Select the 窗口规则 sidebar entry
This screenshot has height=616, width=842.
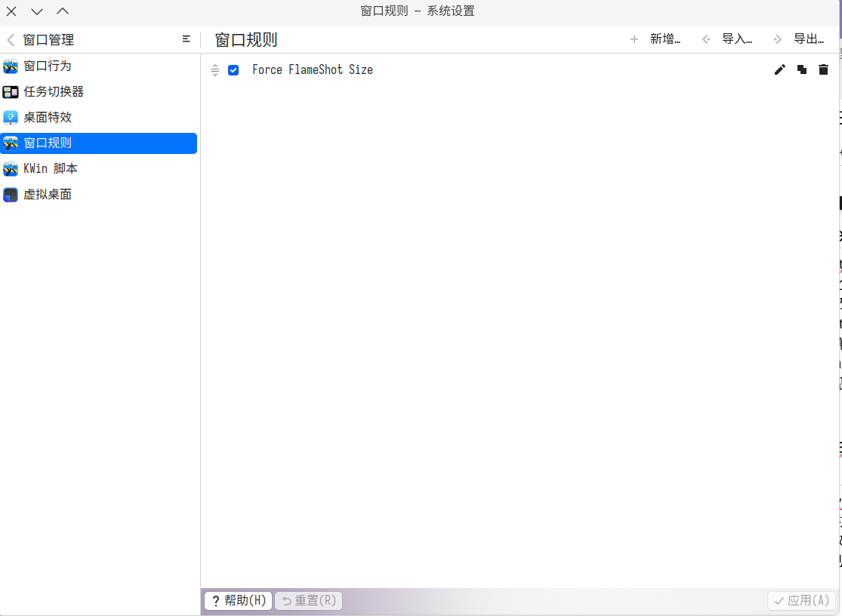(x=48, y=143)
